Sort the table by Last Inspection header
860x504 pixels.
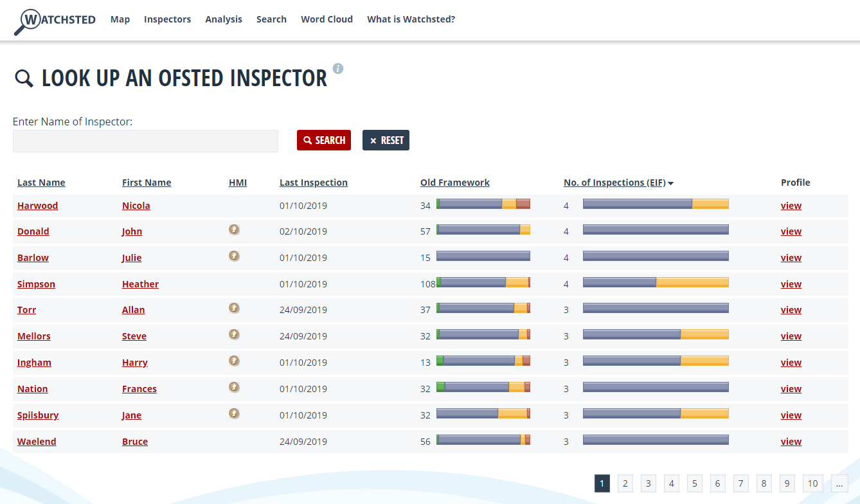pyautogui.click(x=313, y=183)
